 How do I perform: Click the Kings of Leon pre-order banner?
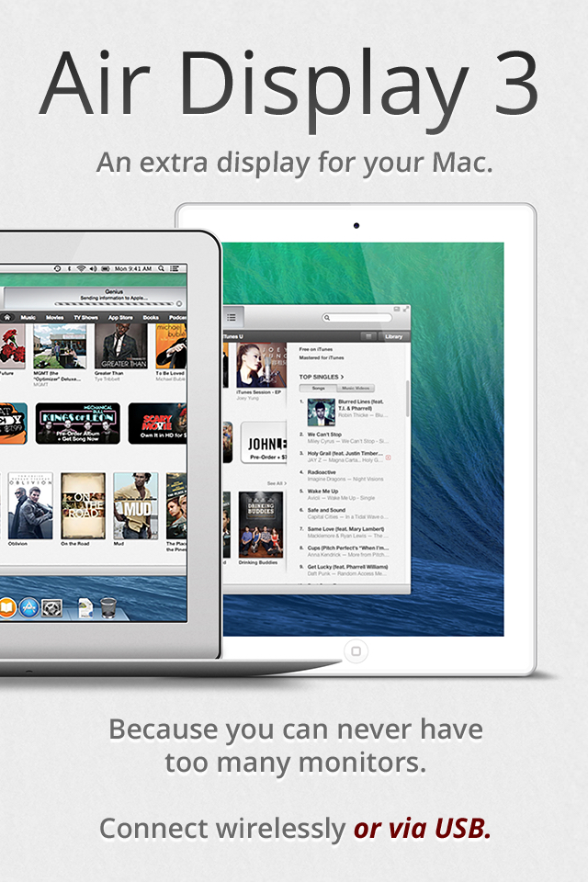[78, 423]
